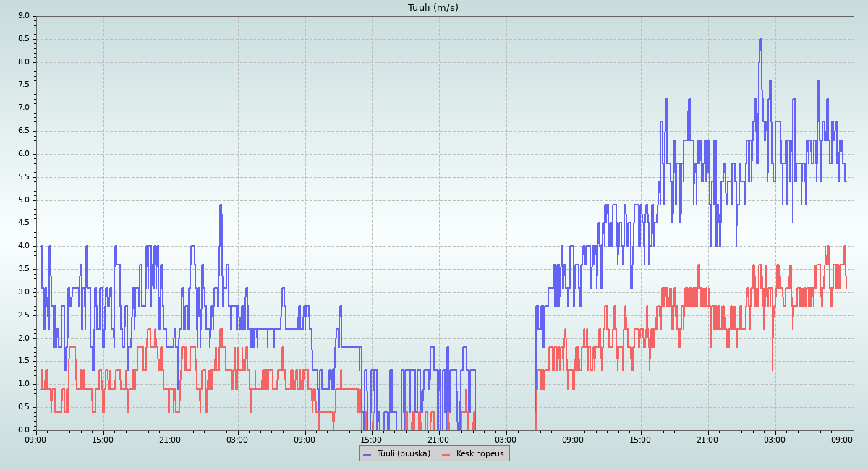
Task: Click the last 09:00 time axis label
Action: tap(842, 439)
